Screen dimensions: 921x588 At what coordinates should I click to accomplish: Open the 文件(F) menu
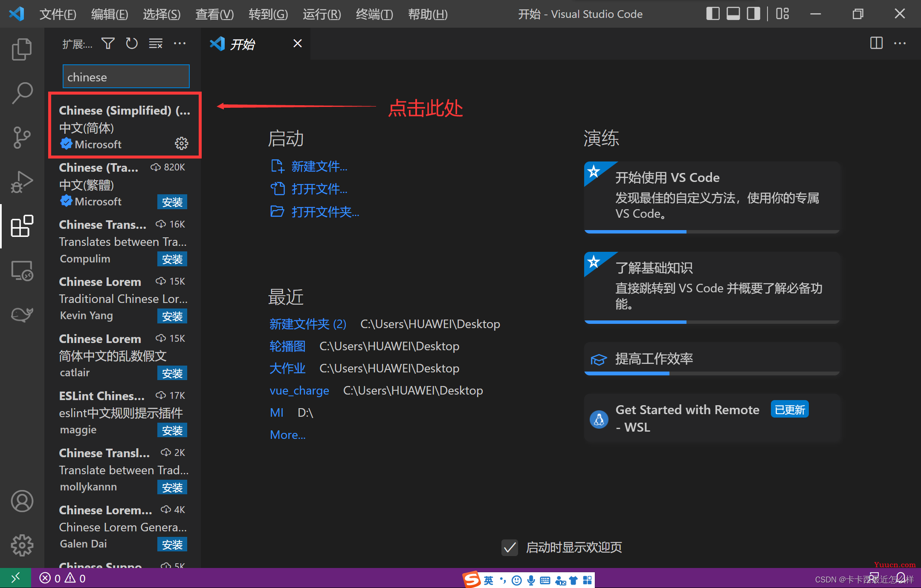click(58, 14)
